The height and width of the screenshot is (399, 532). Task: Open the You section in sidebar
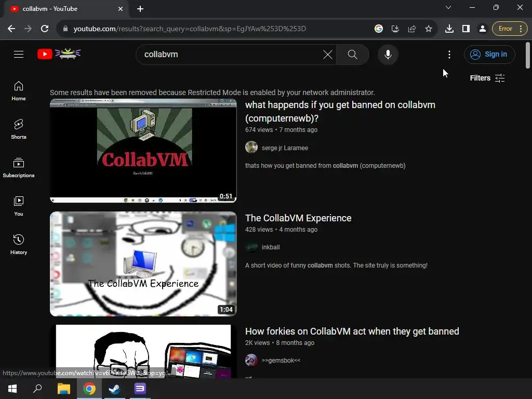[x=19, y=206]
